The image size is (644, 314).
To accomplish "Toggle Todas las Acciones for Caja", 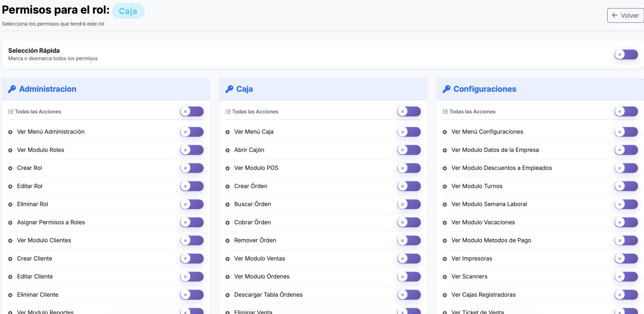I will [409, 111].
